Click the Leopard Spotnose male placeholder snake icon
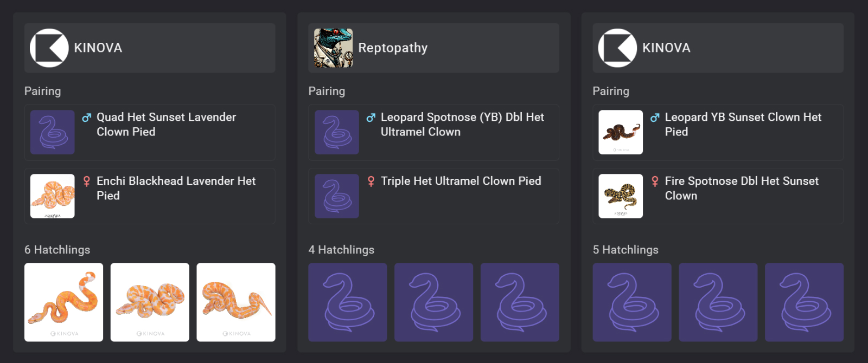Image resolution: width=868 pixels, height=363 pixels. pyautogui.click(x=337, y=132)
